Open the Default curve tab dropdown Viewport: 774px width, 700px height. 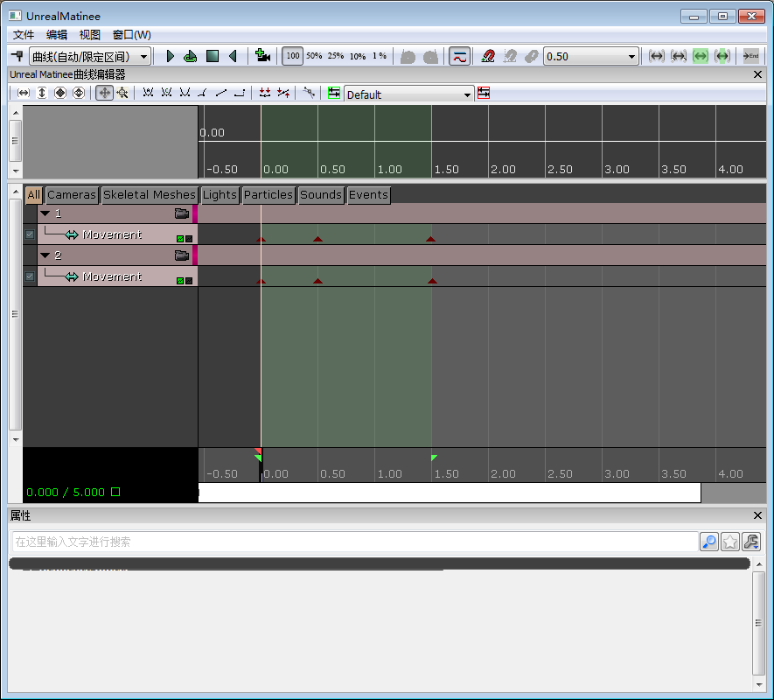(408, 94)
